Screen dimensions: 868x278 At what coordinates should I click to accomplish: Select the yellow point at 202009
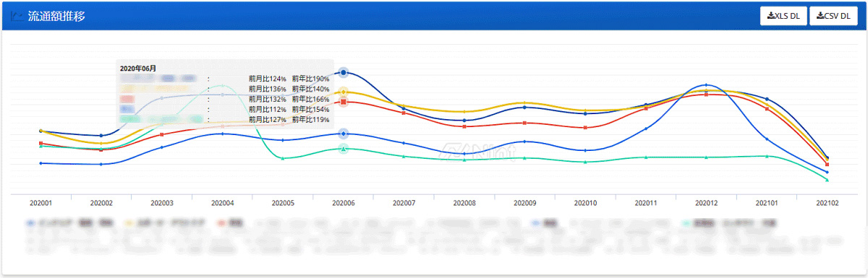(x=524, y=103)
